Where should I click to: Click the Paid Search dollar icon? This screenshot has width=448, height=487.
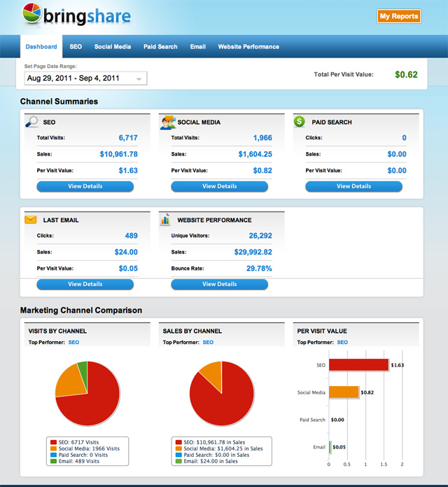click(x=300, y=121)
